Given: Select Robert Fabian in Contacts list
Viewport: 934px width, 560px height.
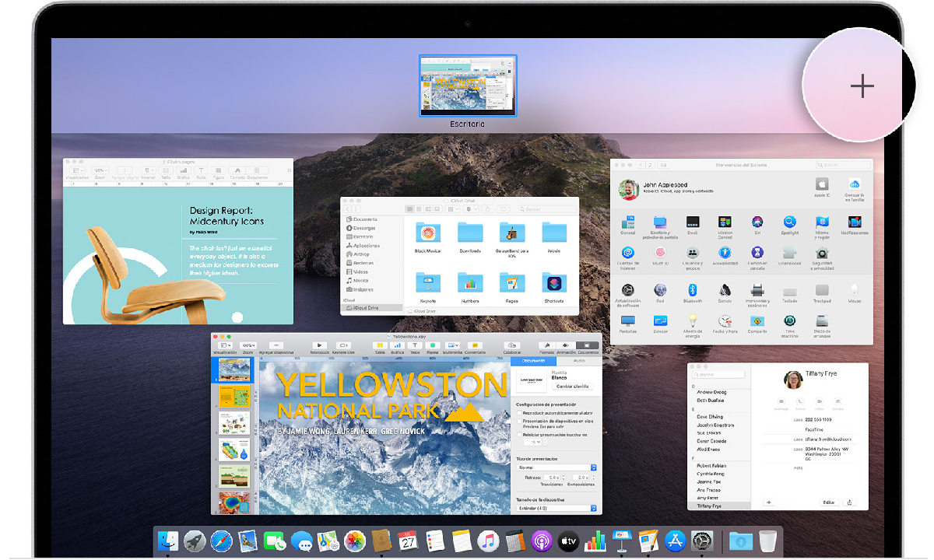Looking at the screenshot, I should click(x=710, y=464).
